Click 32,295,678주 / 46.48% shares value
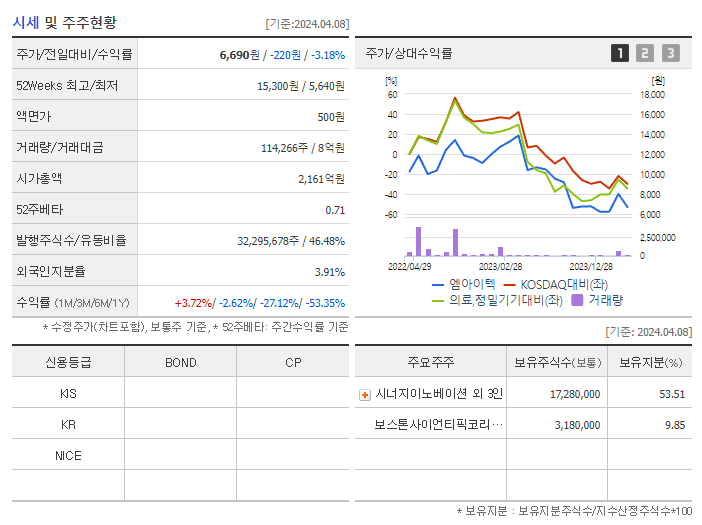This screenshot has width=702, height=525. [291, 241]
